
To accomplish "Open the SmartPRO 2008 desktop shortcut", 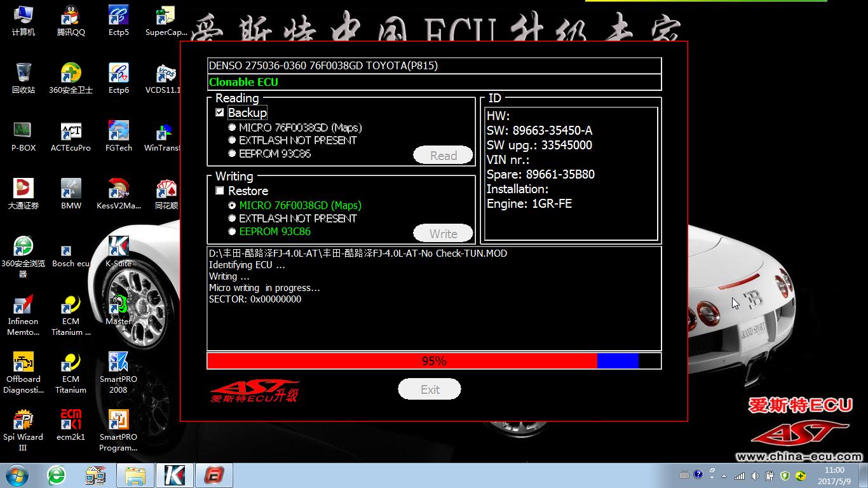I will point(118,373).
